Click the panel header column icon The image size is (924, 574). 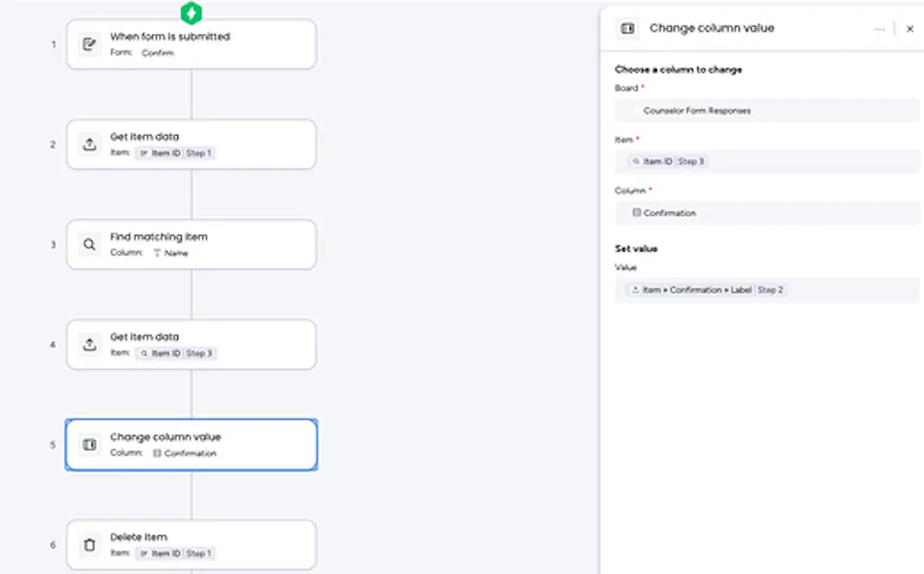(x=627, y=29)
